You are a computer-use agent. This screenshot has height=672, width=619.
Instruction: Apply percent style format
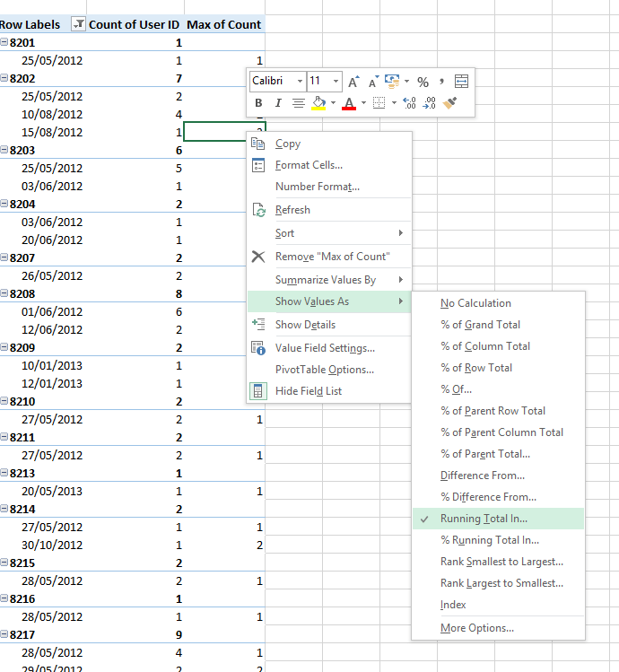point(423,82)
